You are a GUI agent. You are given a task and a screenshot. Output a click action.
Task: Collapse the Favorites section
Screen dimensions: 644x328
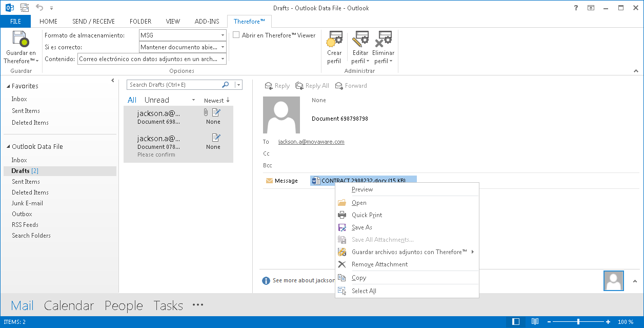tap(8, 86)
